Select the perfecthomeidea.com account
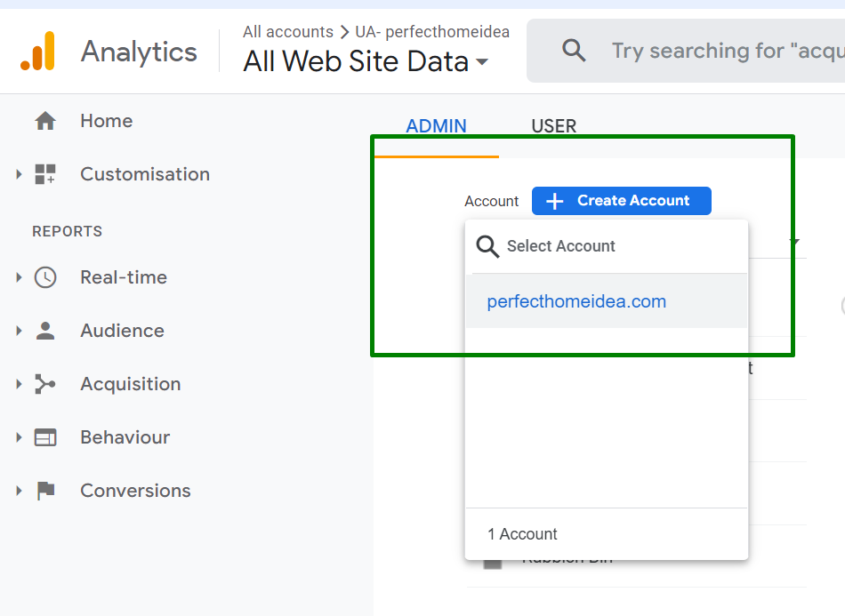The image size is (845, 616). (x=607, y=301)
